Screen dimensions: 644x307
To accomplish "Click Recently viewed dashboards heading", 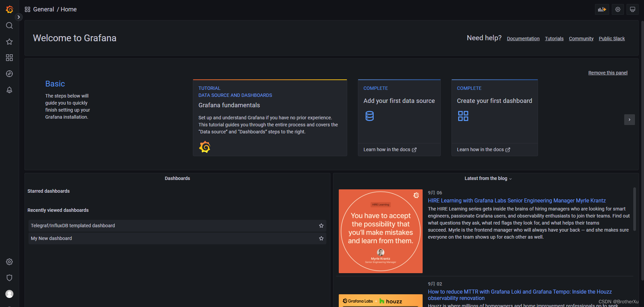I will coord(58,210).
